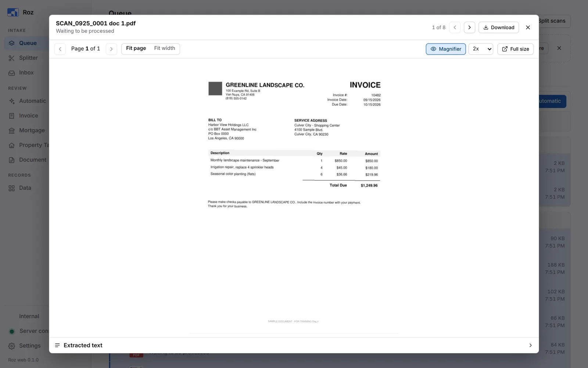
Task: Open Splitter in the sidebar
Action: tap(28, 58)
